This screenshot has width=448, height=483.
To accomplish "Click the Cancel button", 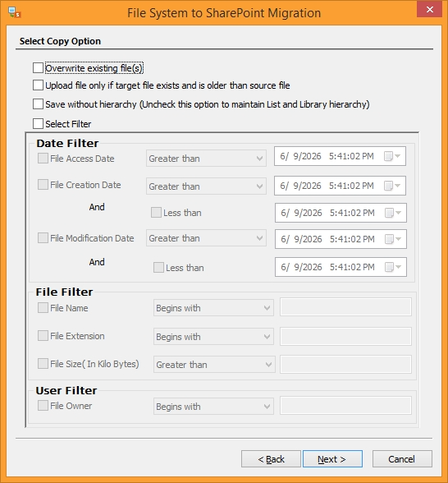I will click(402, 459).
